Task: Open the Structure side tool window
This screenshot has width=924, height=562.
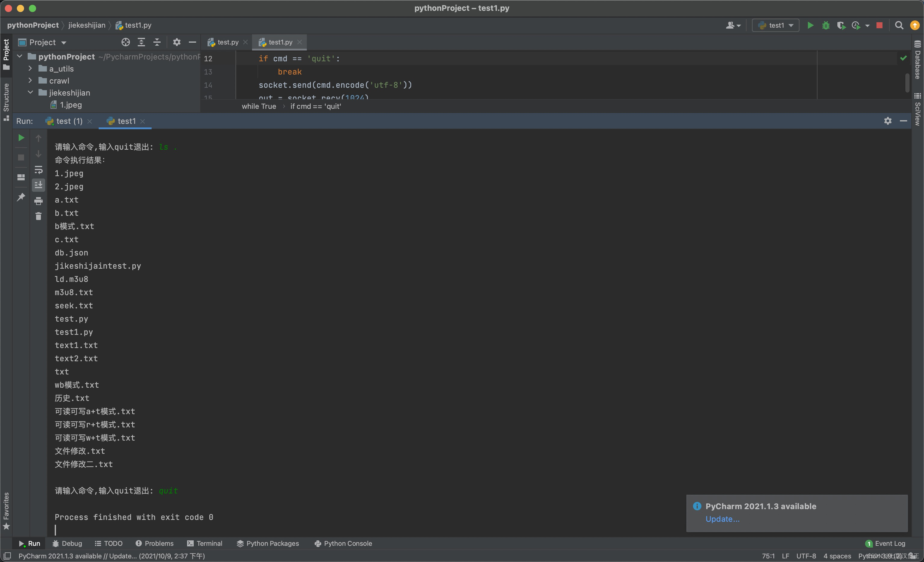Action: click(6, 102)
